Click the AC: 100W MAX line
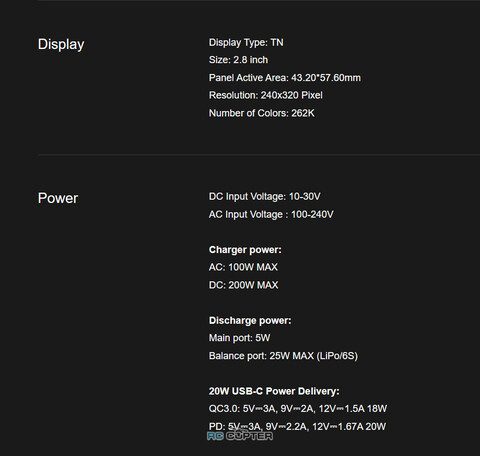The height and width of the screenshot is (456, 480). (243, 267)
